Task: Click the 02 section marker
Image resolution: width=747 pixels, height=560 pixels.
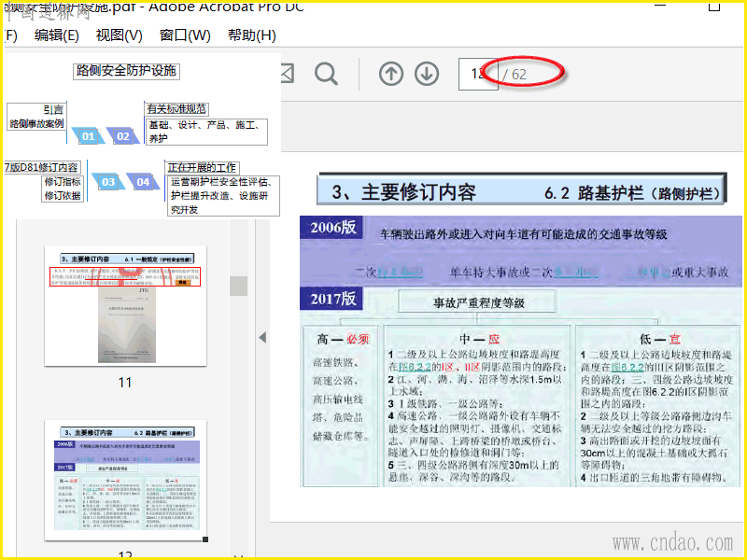Action: pos(123,136)
